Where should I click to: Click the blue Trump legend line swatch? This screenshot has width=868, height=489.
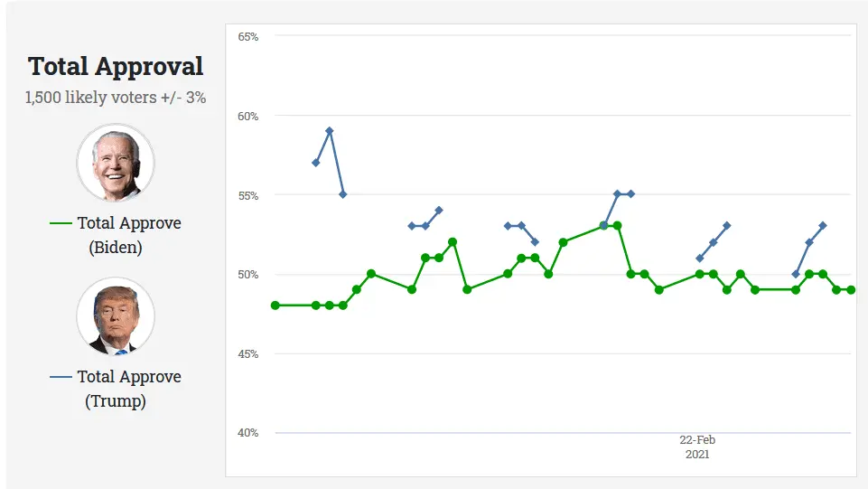point(61,377)
